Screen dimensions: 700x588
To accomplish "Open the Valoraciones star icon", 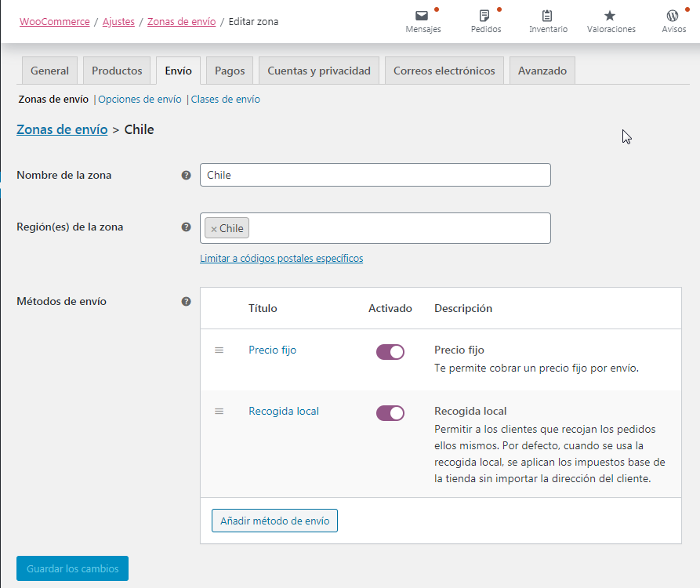I will [x=611, y=16].
